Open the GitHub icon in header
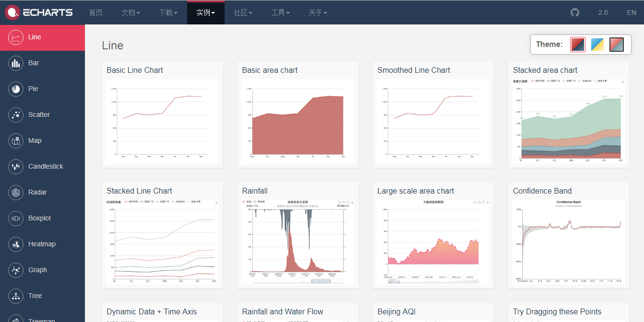Image resolution: width=644 pixels, height=322 pixels. tap(575, 12)
